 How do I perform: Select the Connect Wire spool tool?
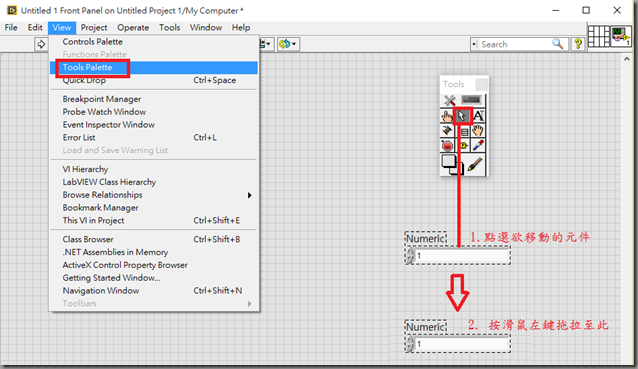(447, 131)
